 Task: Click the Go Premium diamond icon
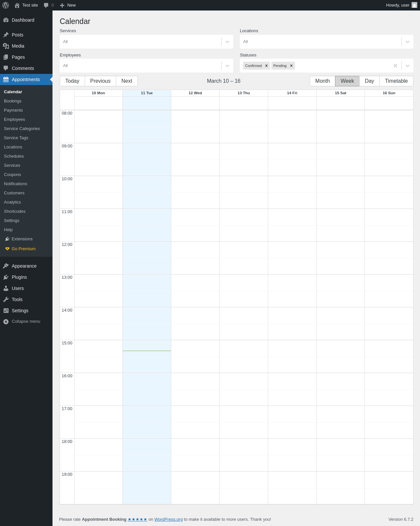[x=7, y=249]
